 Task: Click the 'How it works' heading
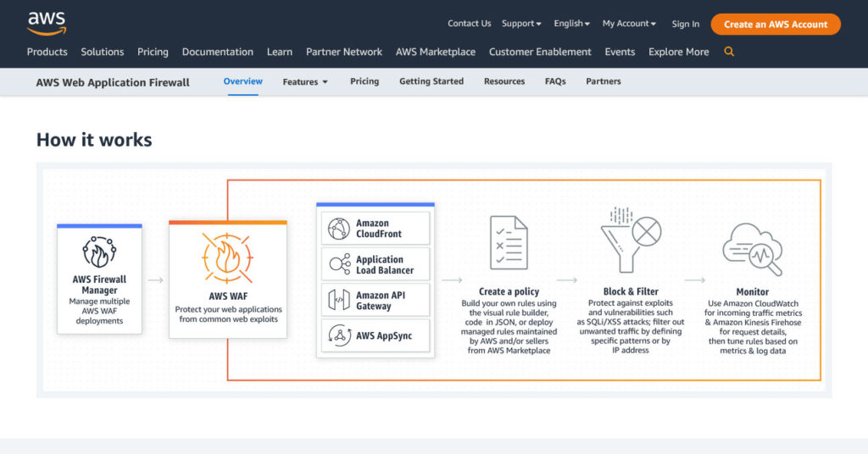coord(94,140)
